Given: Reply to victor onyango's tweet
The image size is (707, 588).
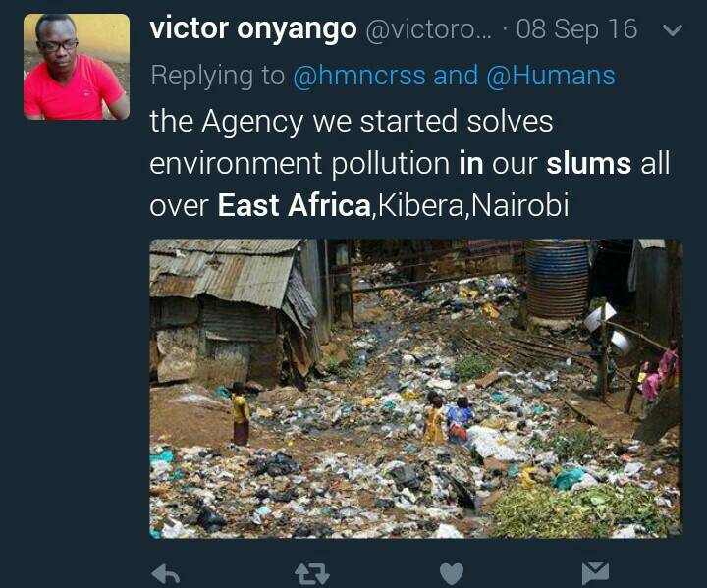Looking at the screenshot, I should click(166, 574).
